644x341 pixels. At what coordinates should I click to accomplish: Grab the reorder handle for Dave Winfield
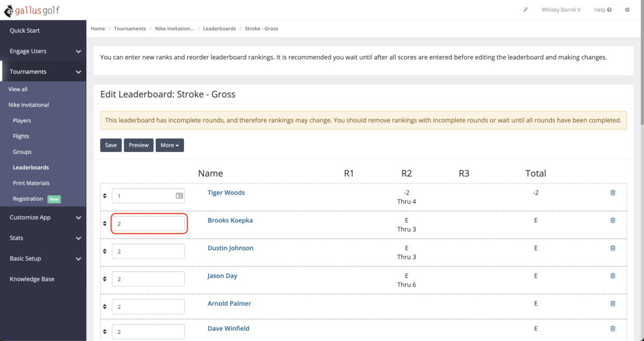click(x=105, y=332)
